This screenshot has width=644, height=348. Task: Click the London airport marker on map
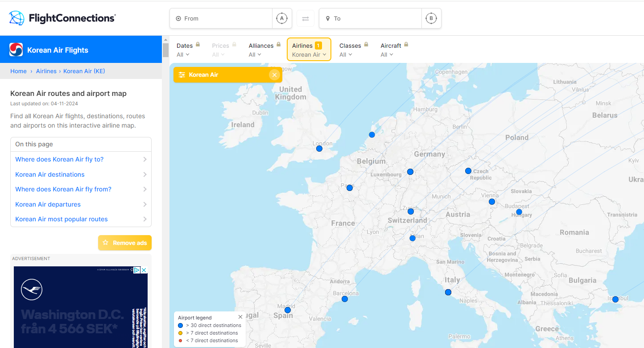[x=319, y=149]
